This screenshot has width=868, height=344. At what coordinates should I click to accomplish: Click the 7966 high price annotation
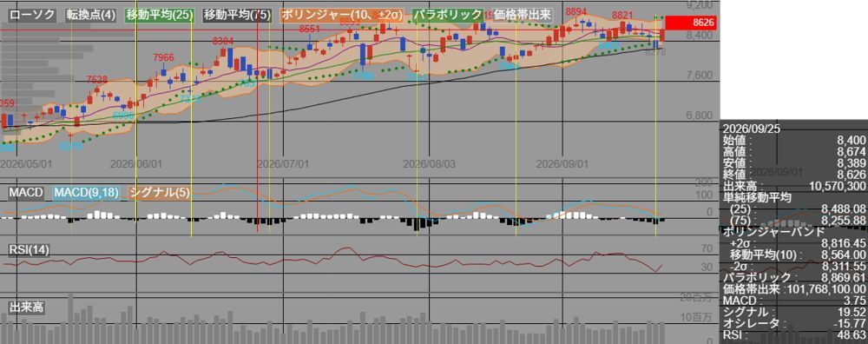pyautogui.click(x=163, y=57)
